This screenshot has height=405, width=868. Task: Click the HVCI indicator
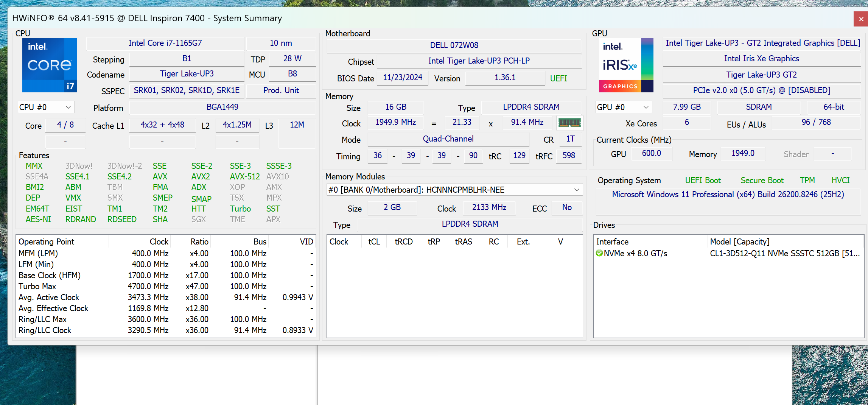(x=841, y=181)
